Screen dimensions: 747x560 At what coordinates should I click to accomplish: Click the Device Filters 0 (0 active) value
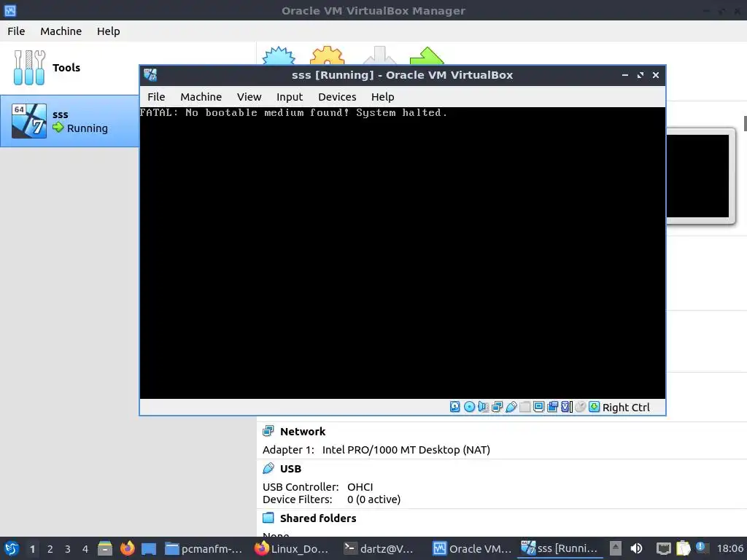tap(374, 499)
